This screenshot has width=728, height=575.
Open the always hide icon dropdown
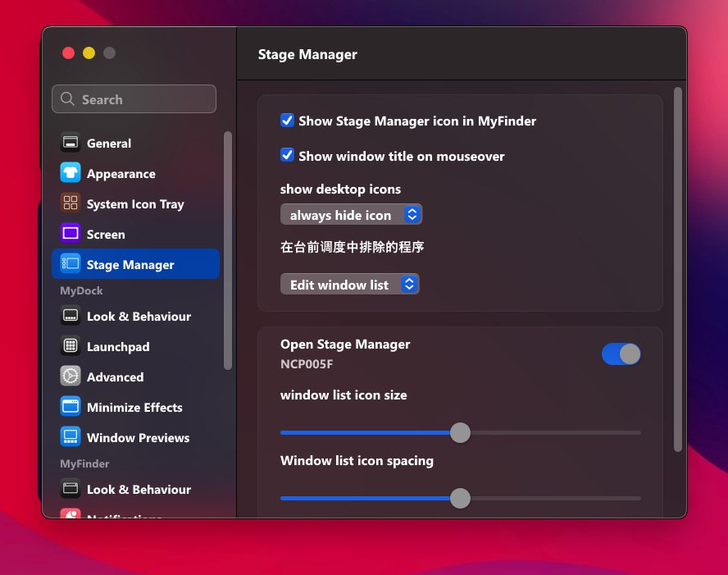click(351, 215)
